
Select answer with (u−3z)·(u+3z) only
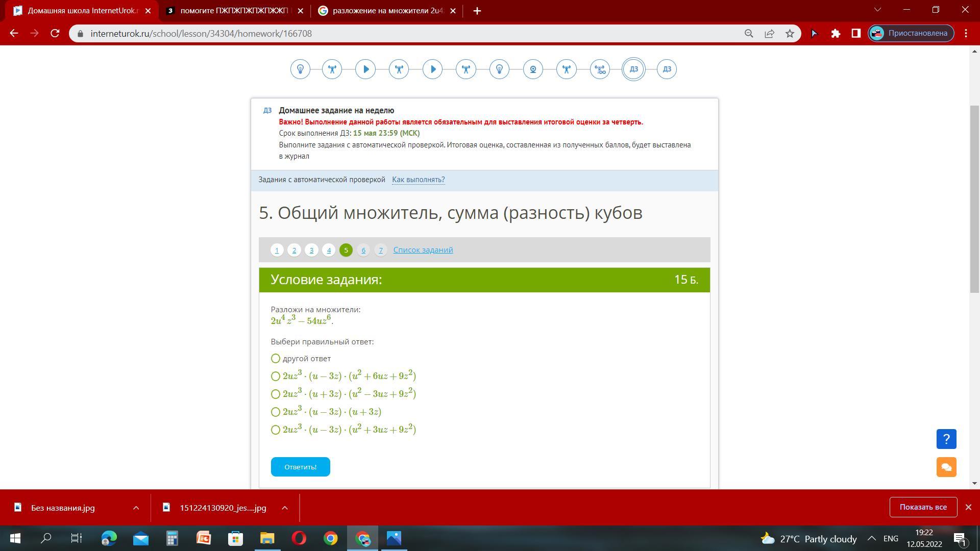(x=276, y=412)
